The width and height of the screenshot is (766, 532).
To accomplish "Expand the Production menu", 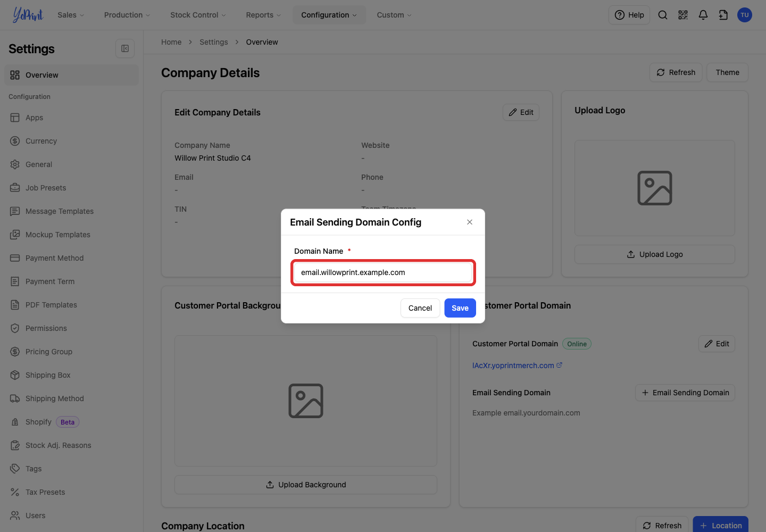I will (x=127, y=15).
